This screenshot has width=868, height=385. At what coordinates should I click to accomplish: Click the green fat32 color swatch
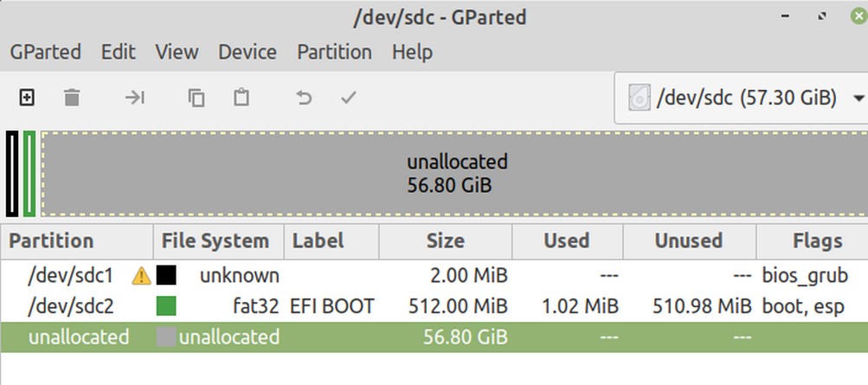(166, 306)
